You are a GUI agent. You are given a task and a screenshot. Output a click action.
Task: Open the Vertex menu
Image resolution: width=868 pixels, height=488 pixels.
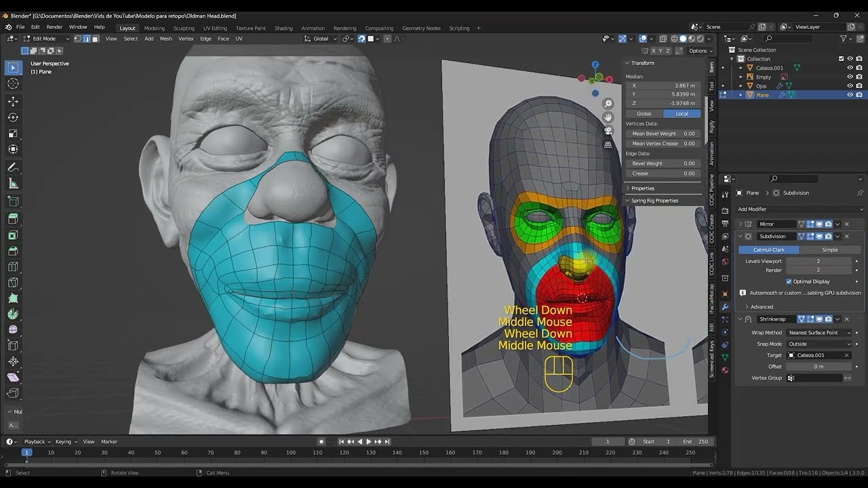186,39
